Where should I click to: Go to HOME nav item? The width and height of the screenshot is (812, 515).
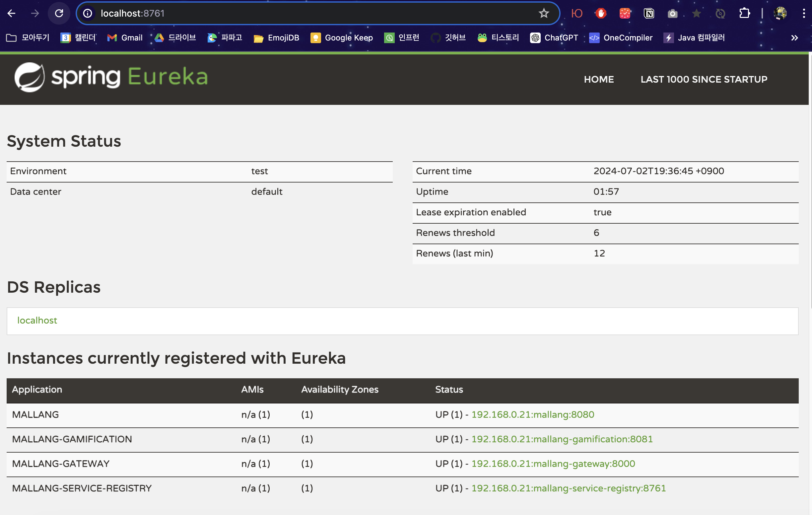pyautogui.click(x=598, y=79)
